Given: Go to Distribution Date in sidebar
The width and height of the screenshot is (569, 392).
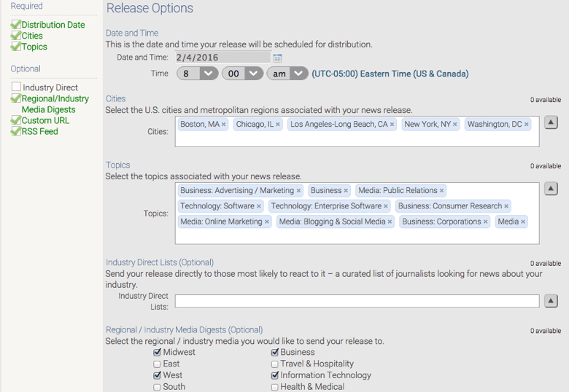Looking at the screenshot, I should 53,25.
